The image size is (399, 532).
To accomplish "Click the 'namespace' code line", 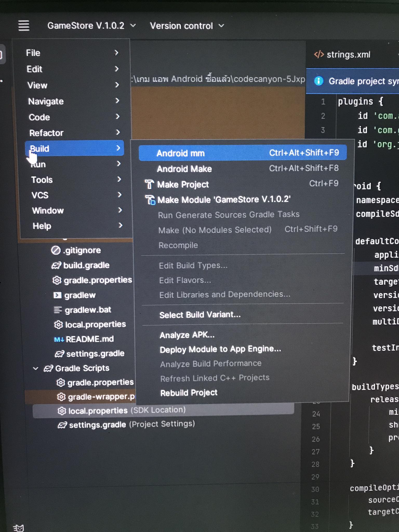I will pyautogui.click(x=377, y=200).
